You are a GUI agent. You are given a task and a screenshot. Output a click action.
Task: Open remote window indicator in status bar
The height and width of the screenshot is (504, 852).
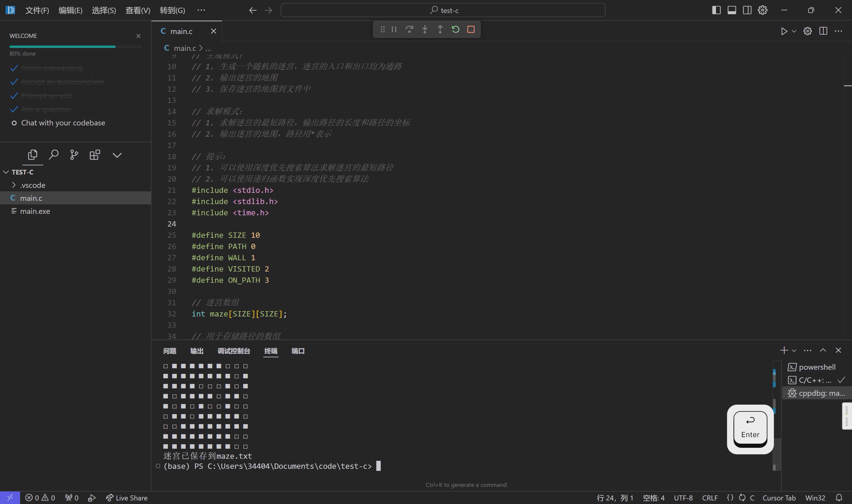[10, 497]
